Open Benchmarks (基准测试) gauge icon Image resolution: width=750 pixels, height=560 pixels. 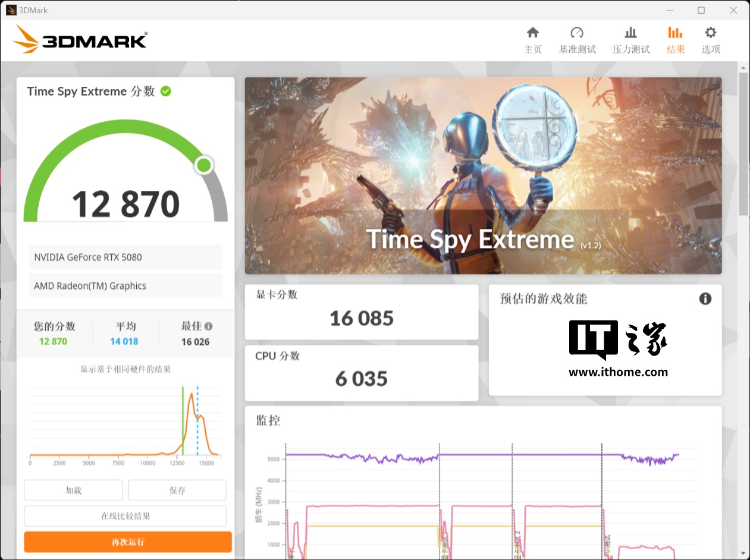(577, 33)
